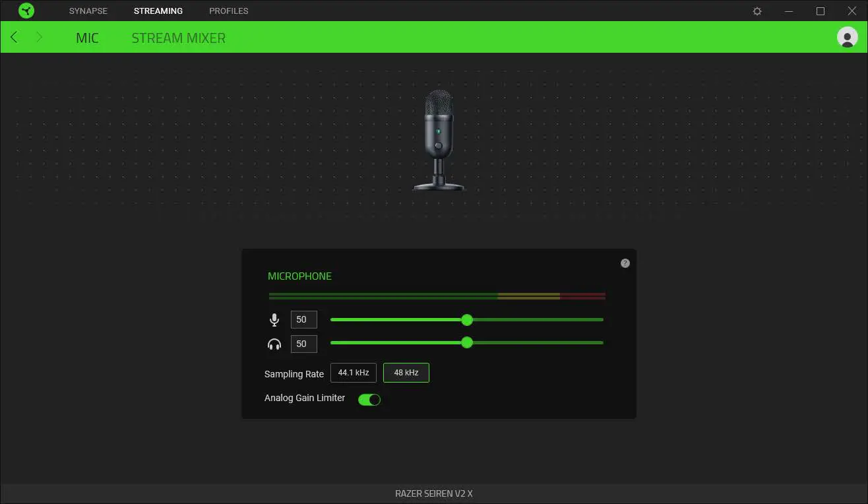This screenshot has height=504, width=868.
Task: Adjust the microphone gain slider
Action: [467, 319]
